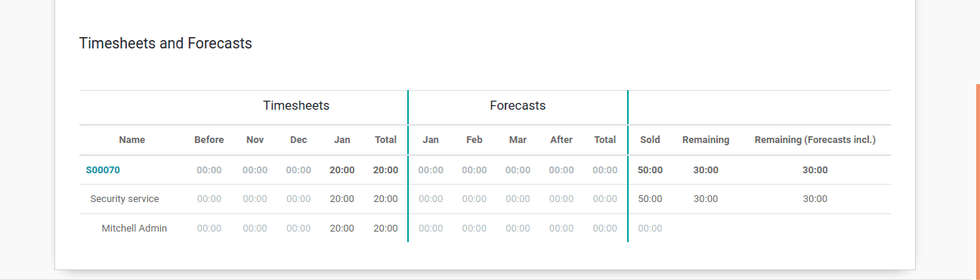
Task: Click Mitchell Admin forecast After value
Action: coord(561,228)
